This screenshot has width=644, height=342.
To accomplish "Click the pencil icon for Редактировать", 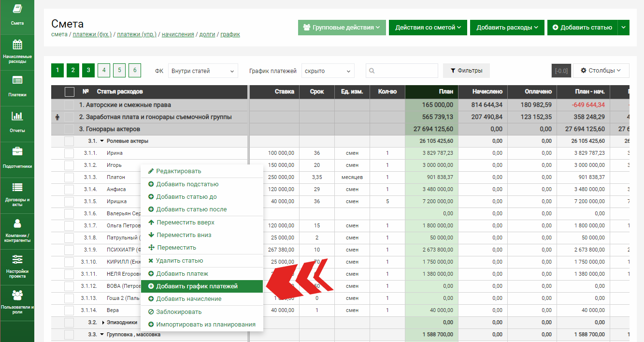I will click(151, 171).
